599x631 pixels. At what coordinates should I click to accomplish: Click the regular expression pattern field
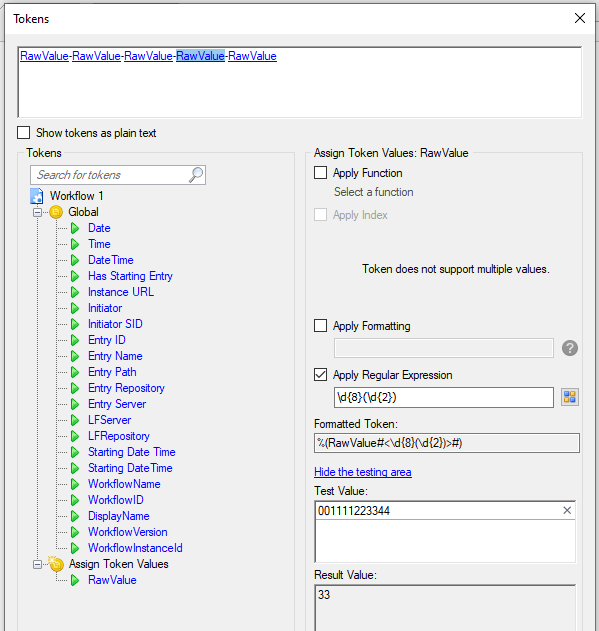point(444,397)
